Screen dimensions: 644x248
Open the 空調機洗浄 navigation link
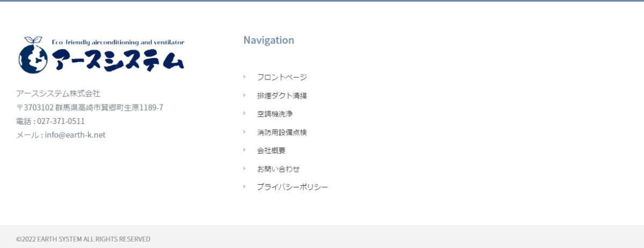coord(275,114)
